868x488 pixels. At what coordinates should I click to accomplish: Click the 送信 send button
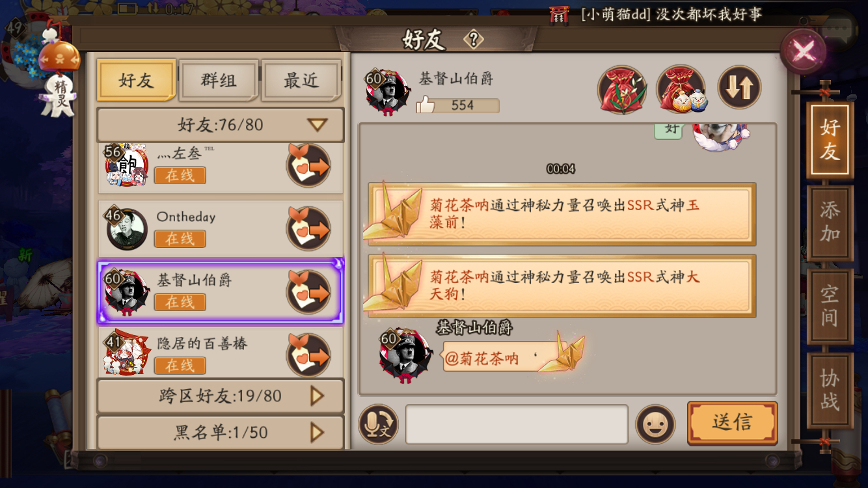click(x=733, y=423)
